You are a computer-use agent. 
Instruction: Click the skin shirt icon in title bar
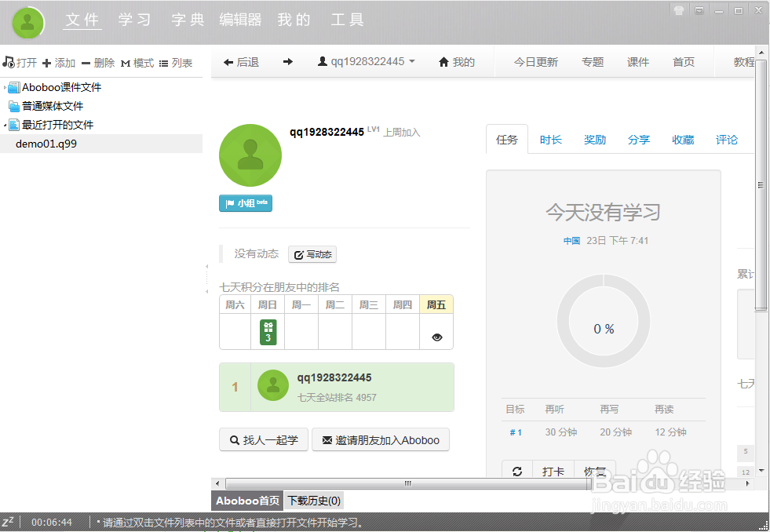coord(679,10)
